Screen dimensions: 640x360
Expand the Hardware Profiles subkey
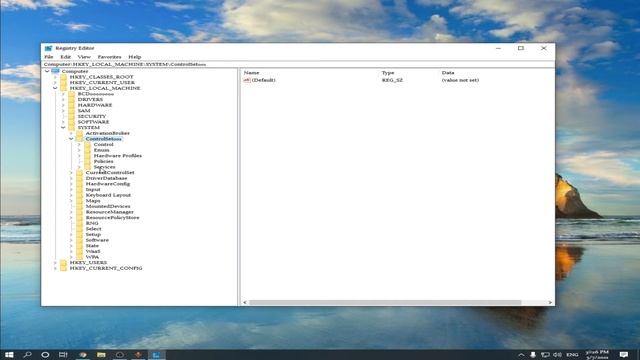(79, 156)
